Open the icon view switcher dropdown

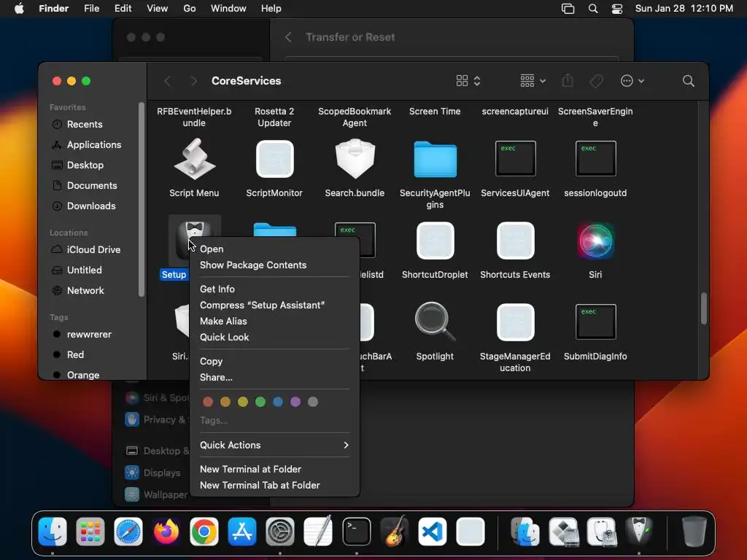468,81
